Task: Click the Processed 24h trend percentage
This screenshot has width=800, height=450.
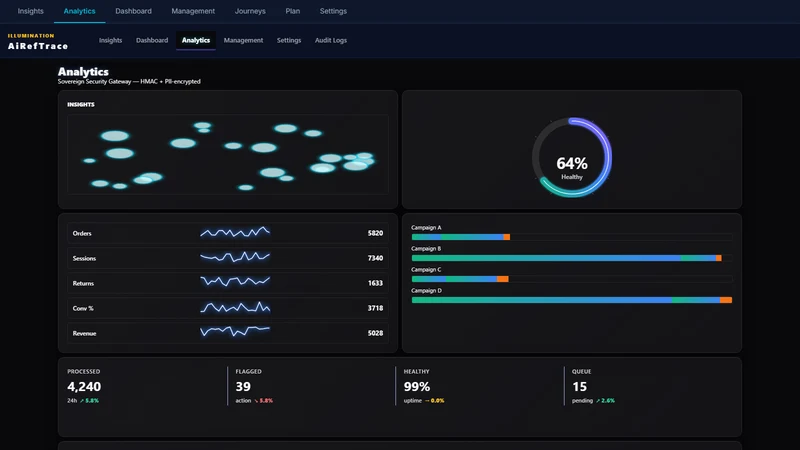Action: point(90,401)
